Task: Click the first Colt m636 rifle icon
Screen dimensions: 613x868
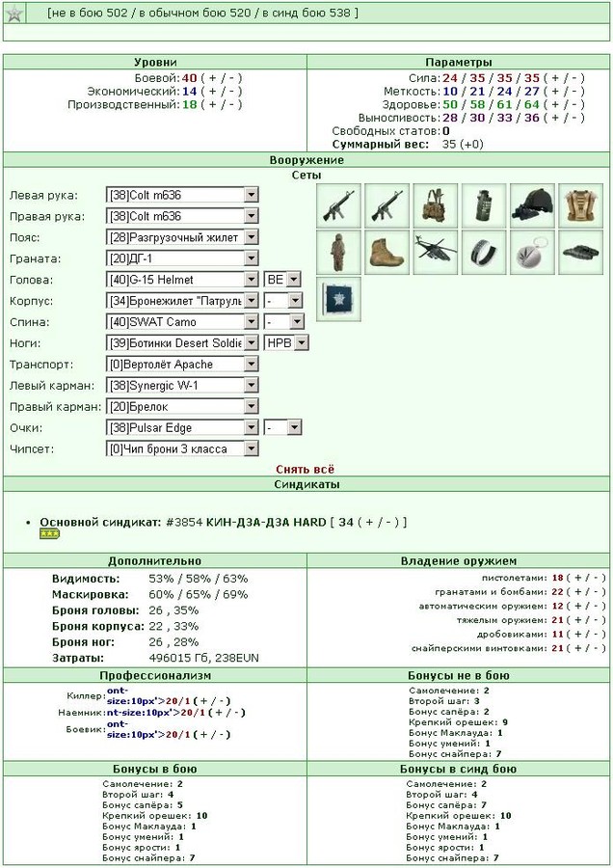Action: (x=338, y=206)
